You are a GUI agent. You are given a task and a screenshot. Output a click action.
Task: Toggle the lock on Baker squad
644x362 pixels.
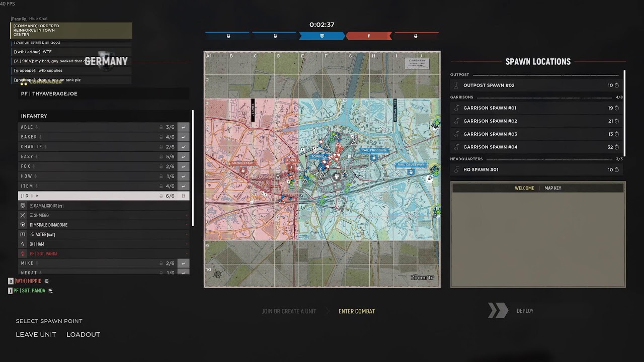[162, 137]
